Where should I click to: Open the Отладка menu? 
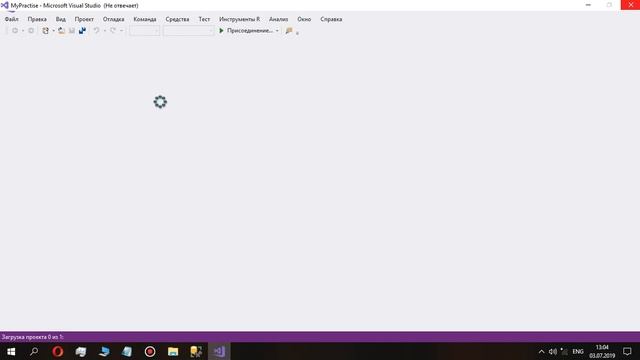[x=113, y=19]
